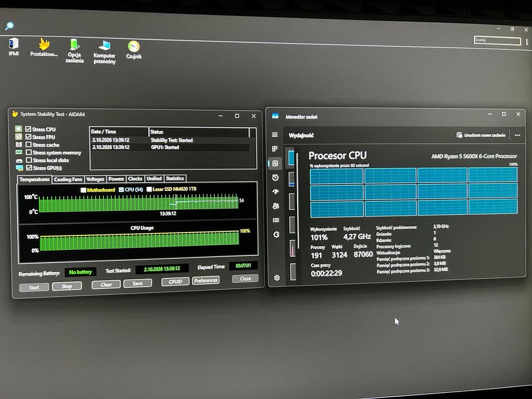
Task: Show Lexar SSD NM620 1TB temperature
Action: pyautogui.click(x=149, y=189)
